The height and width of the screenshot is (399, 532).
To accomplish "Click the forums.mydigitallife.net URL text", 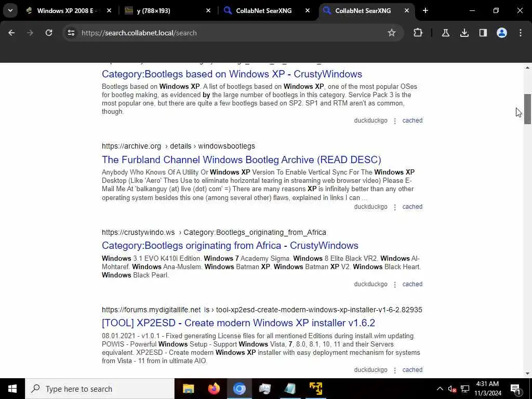I will 262,310.
